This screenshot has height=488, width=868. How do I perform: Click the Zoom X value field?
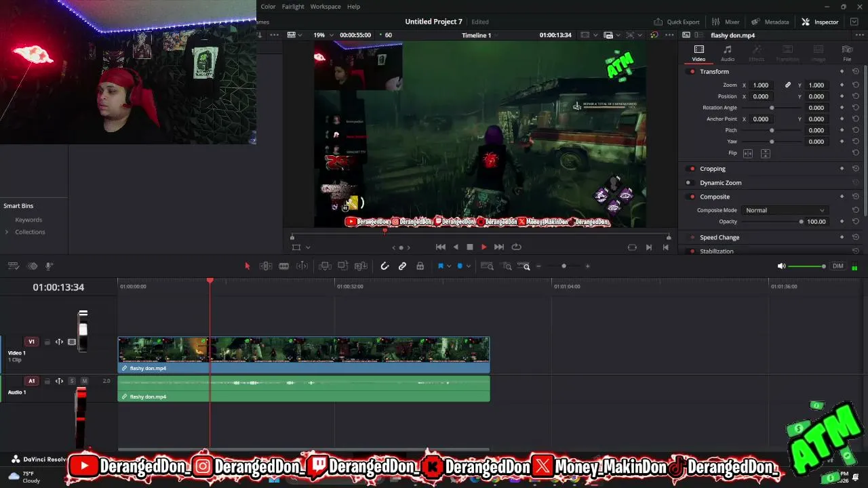[761, 85]
